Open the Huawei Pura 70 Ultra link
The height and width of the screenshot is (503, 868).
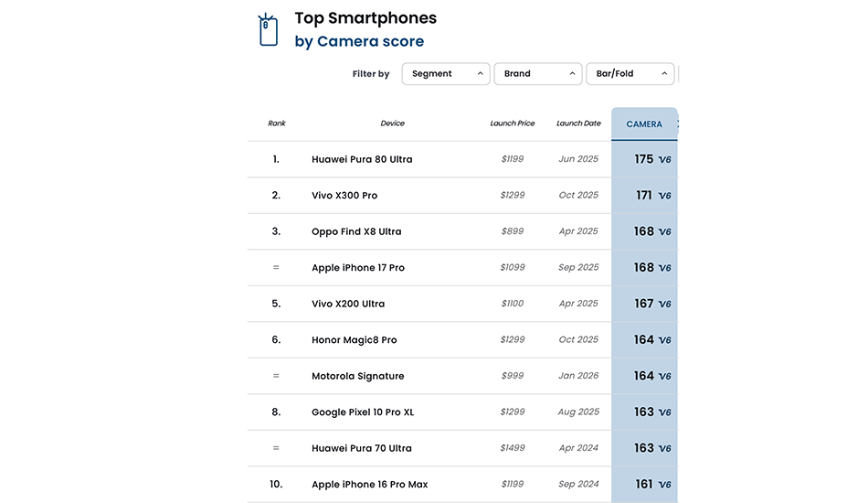[x=362, y=448]
